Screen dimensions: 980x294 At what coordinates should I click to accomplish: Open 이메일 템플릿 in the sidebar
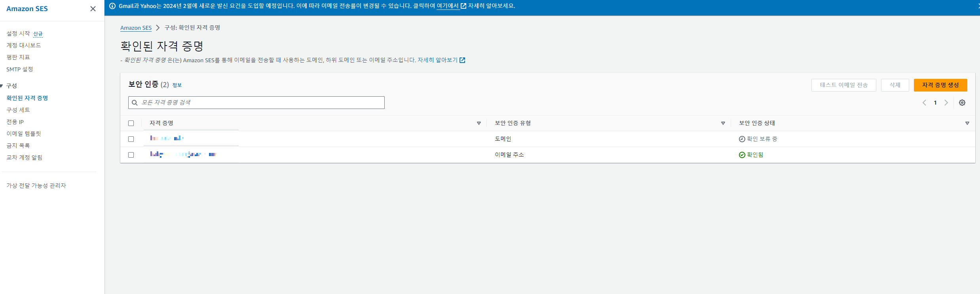click(x=24, y=134)
